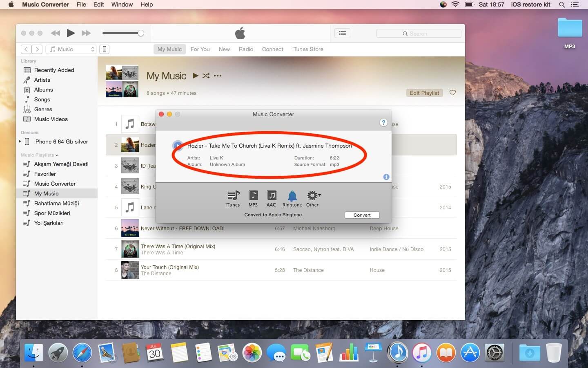The width and height of the screenshot is (588, 368).
Task: Open the Music Converter playlist
Action: pyautogui.click(x=57, y=184)
